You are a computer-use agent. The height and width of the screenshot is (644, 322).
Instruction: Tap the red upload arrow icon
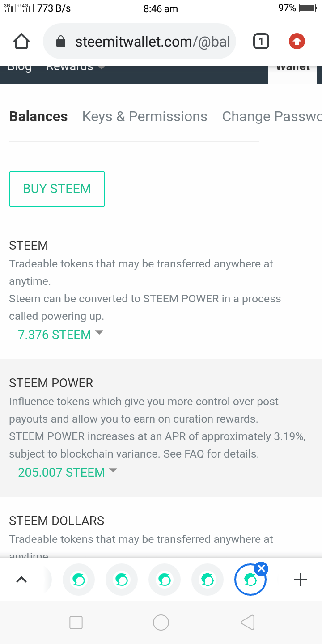297,42
